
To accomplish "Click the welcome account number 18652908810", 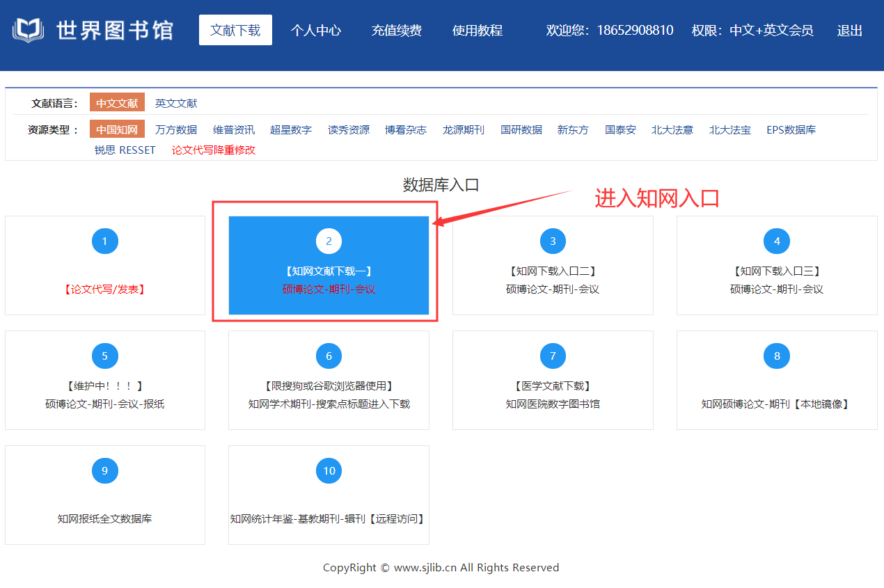I will 635,31.
